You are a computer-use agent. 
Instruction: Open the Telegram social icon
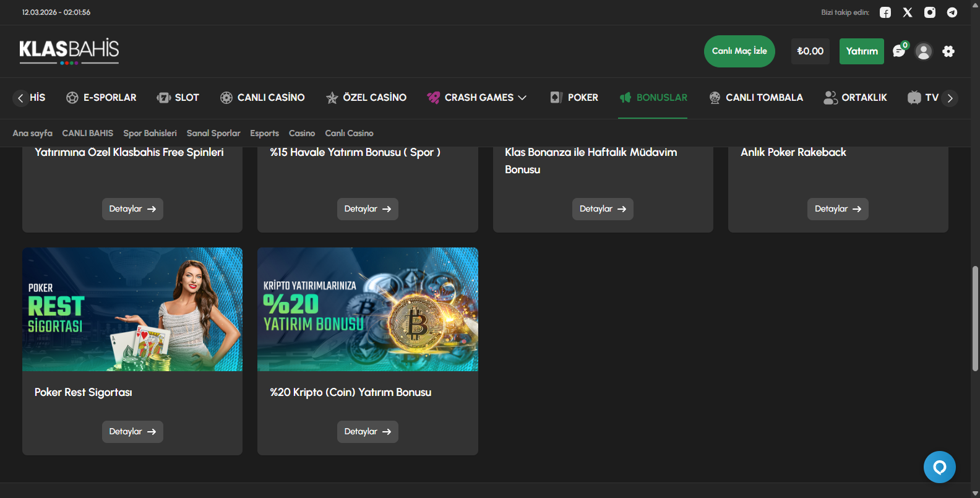tap(952, 12)
